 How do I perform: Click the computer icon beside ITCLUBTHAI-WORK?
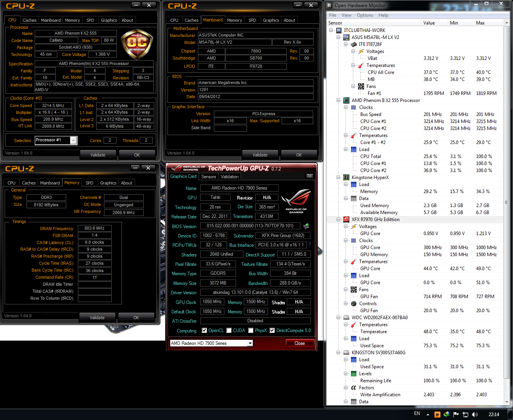[x=339, y=30]
